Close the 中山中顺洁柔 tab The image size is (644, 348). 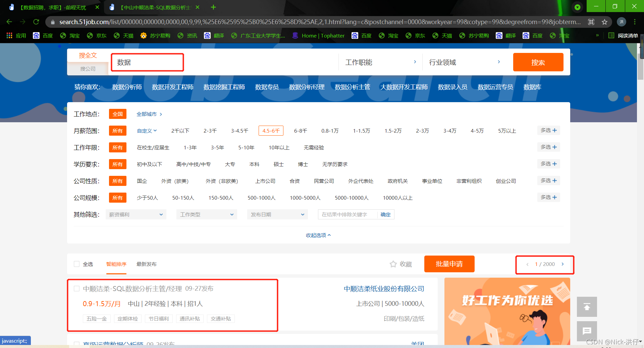[x=198, y=7]
